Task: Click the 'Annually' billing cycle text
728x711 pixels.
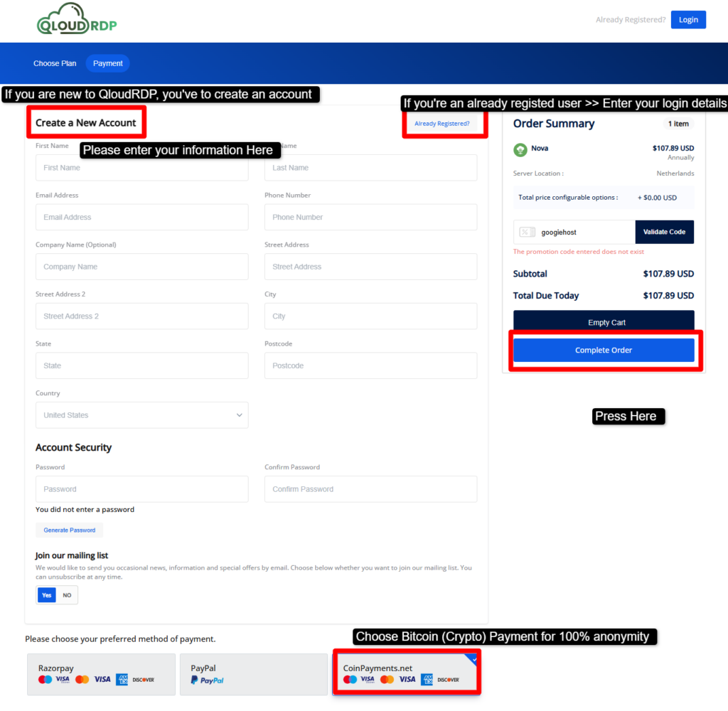Action: coord(680,157)
